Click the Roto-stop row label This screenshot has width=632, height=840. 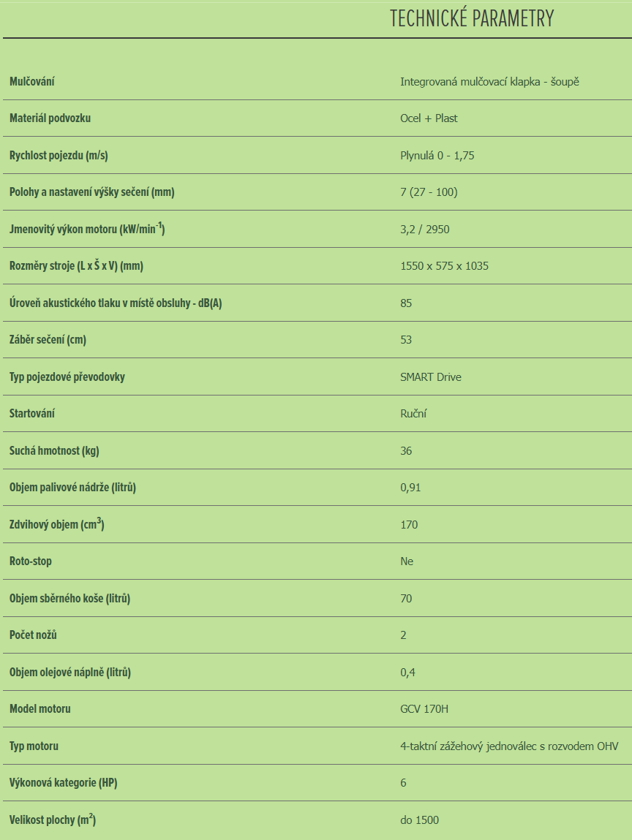(31, 561)
